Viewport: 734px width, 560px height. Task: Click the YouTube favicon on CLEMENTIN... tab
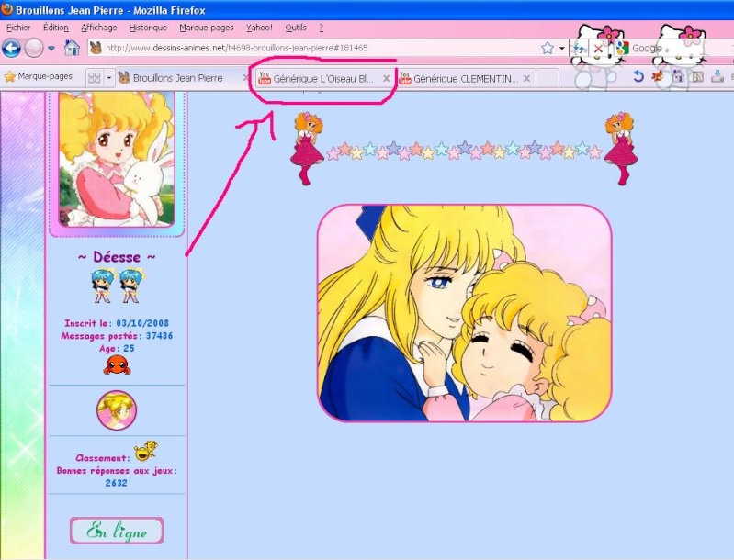coord(405,79)
